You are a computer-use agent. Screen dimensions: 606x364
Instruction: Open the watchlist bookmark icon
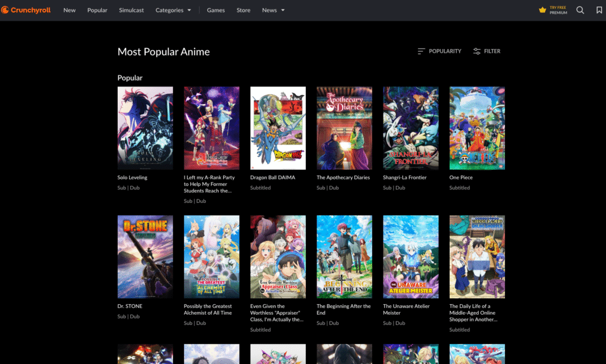(599, 10)
